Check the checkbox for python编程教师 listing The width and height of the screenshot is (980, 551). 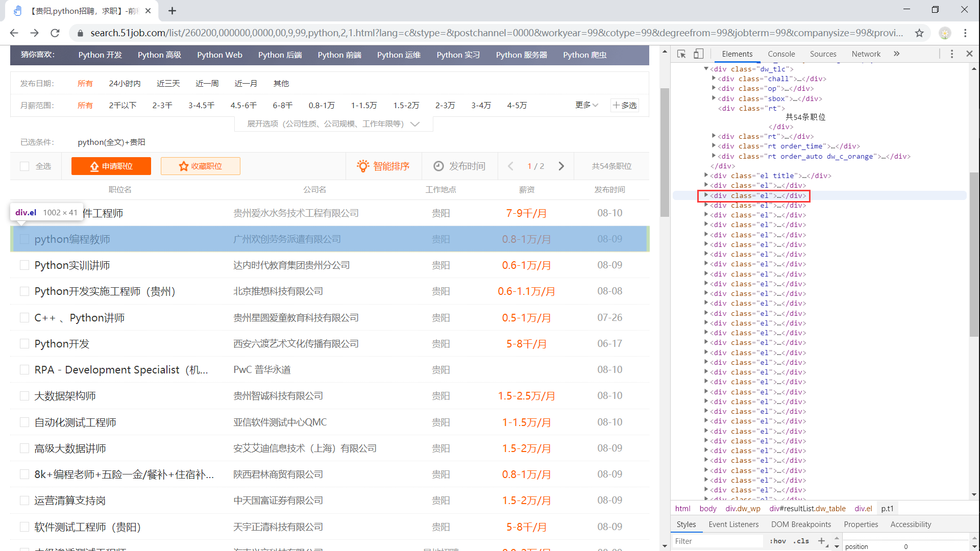pyautogui.click(x=24, y=238)
